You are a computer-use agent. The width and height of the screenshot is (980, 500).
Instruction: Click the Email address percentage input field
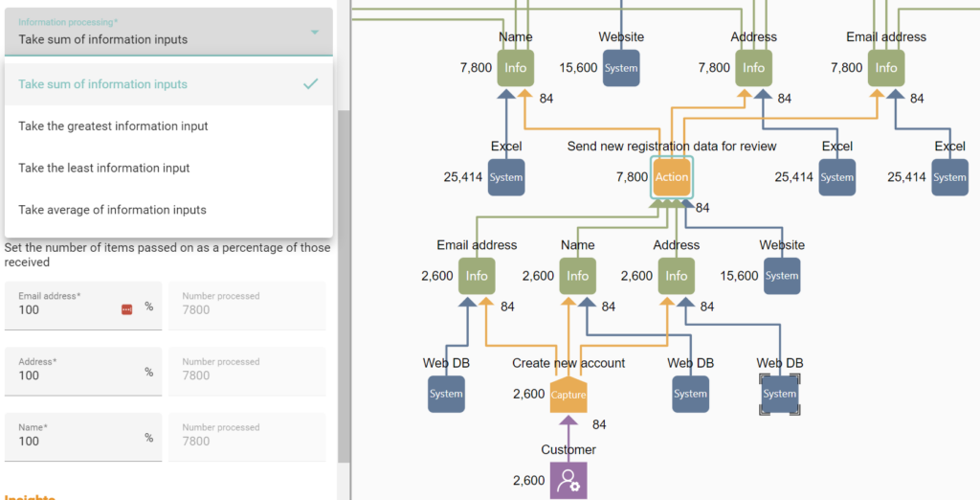tap(83, 306)
